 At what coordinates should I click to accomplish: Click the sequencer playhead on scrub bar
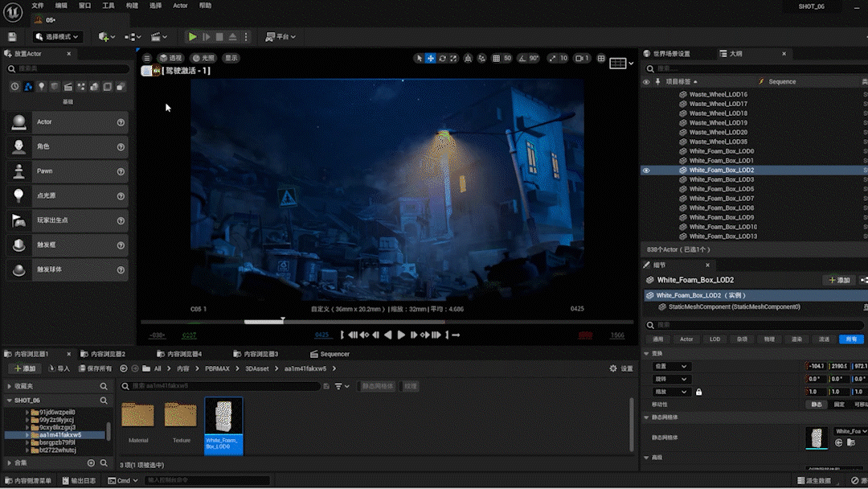pos(283,321)
